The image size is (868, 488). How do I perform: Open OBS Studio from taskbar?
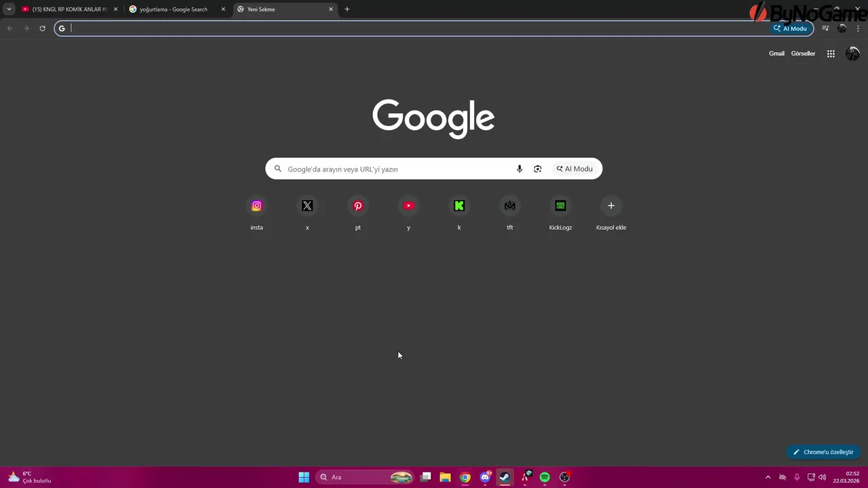pyautogui.click(x=564, y=477)
